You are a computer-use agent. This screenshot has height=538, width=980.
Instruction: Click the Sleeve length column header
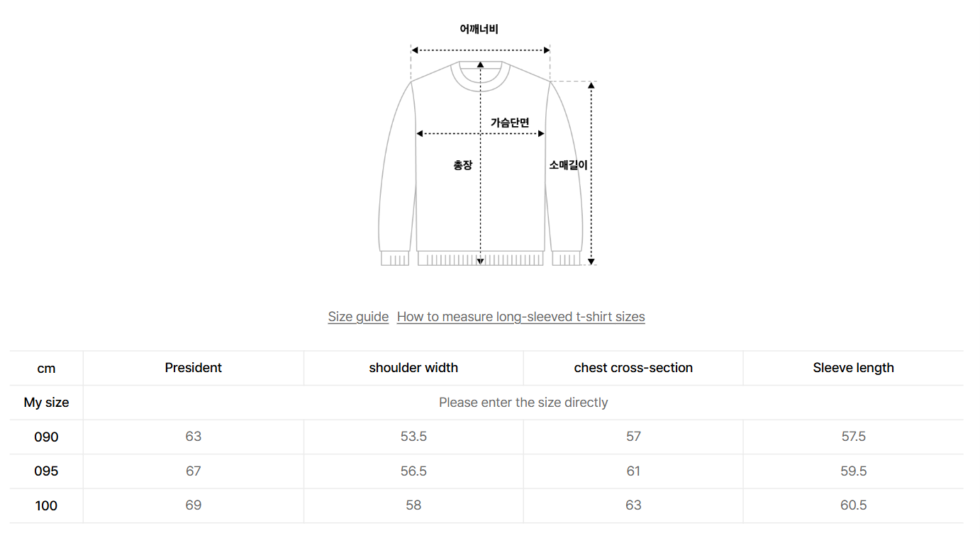(853, 368)
